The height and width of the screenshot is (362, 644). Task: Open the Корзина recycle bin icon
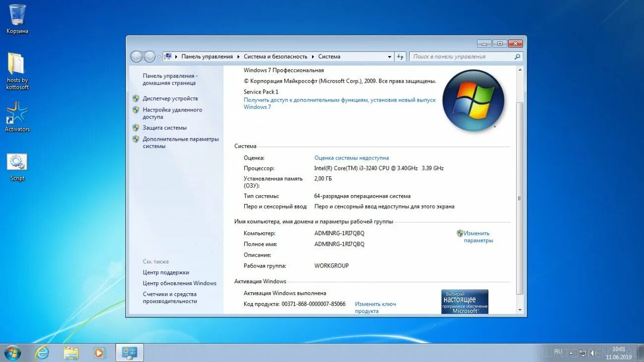pos(17,19)
